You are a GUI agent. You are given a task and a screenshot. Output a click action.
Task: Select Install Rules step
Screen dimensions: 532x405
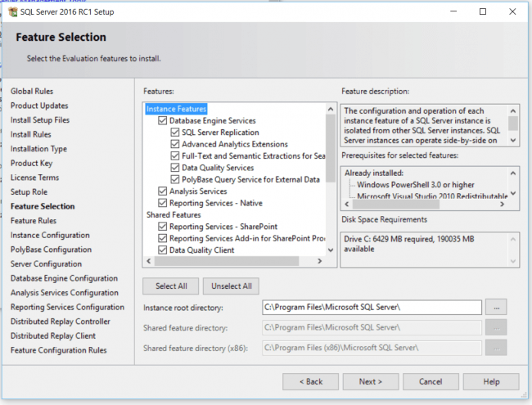point(31,134)
